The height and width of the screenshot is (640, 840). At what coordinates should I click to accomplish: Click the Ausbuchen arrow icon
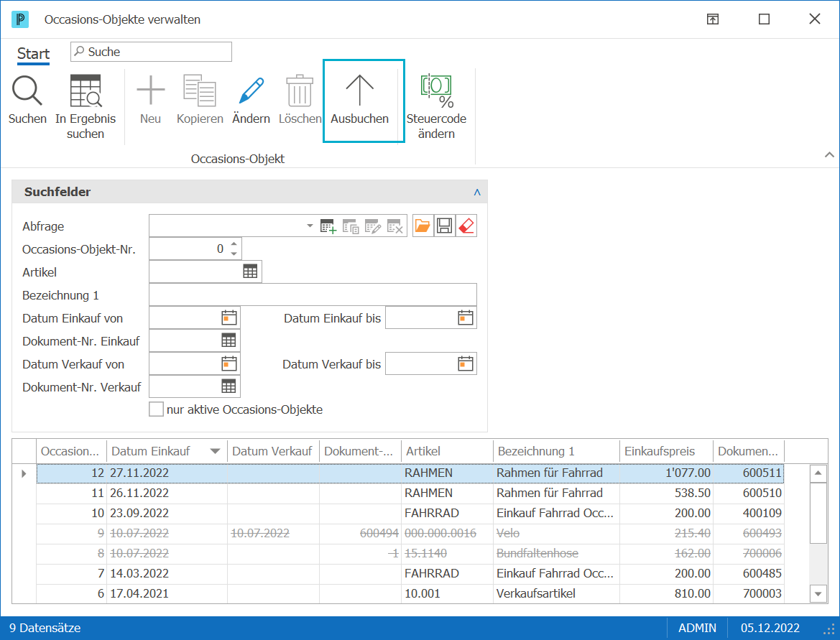pos(359,90)
